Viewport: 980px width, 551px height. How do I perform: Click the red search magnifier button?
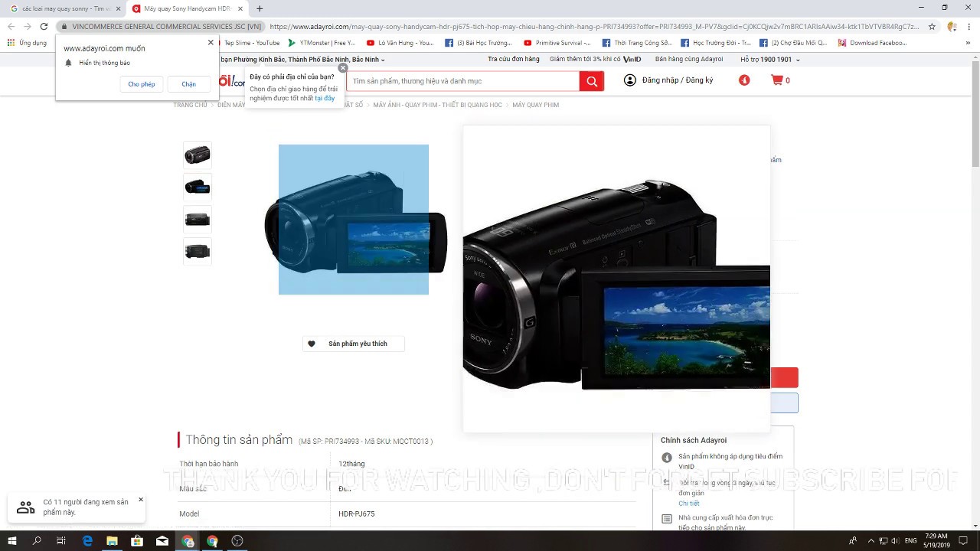[592, 81]
